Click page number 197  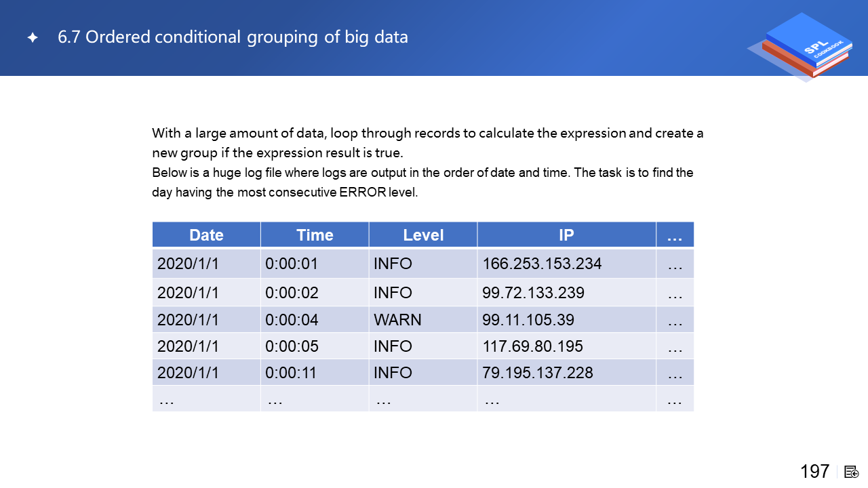(x=814, y=472)
